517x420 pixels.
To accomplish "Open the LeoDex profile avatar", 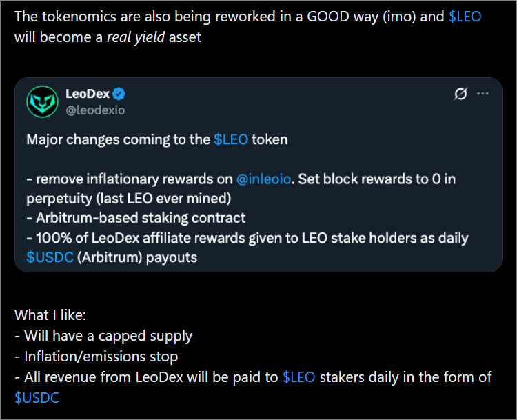I will click(x=42, y=101).
